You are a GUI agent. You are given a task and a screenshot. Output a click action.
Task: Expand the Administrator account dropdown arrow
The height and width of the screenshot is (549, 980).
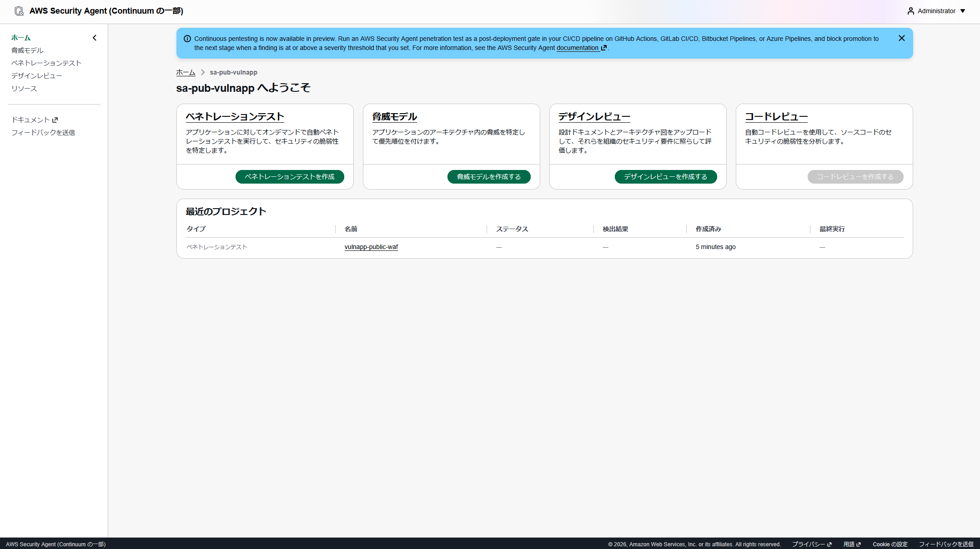click(963, 11)
